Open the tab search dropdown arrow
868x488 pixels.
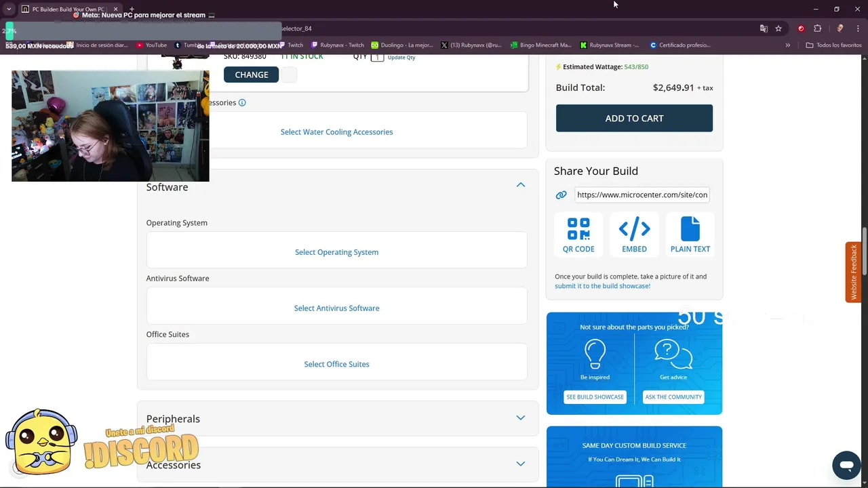coord(9,9)
